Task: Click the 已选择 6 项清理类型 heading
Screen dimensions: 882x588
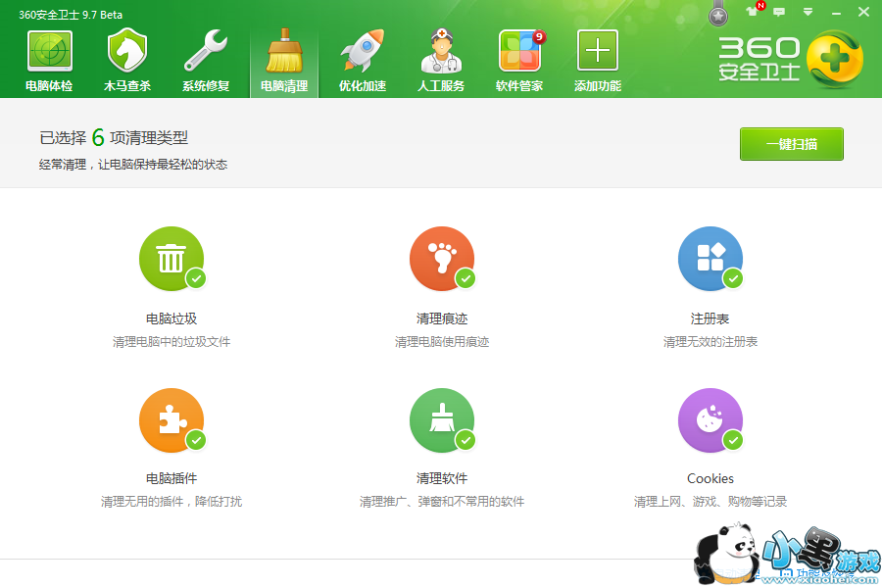Action: pyautogui.click(x=114, y=137)
